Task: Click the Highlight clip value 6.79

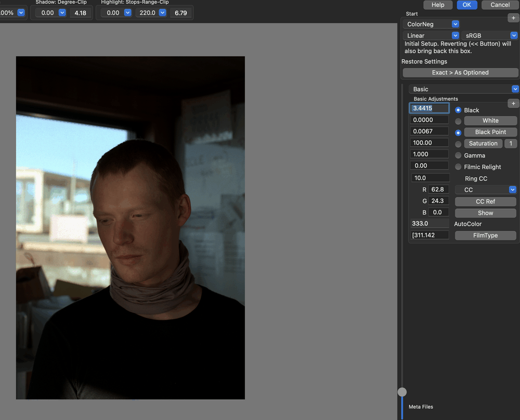Action: point(181,13)
